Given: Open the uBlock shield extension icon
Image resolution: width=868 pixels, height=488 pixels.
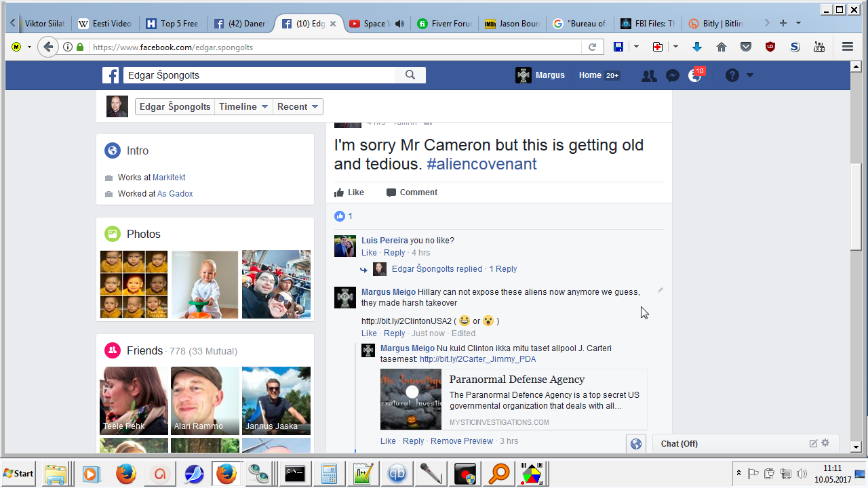Looking at the screenshot, I should 770,47.
